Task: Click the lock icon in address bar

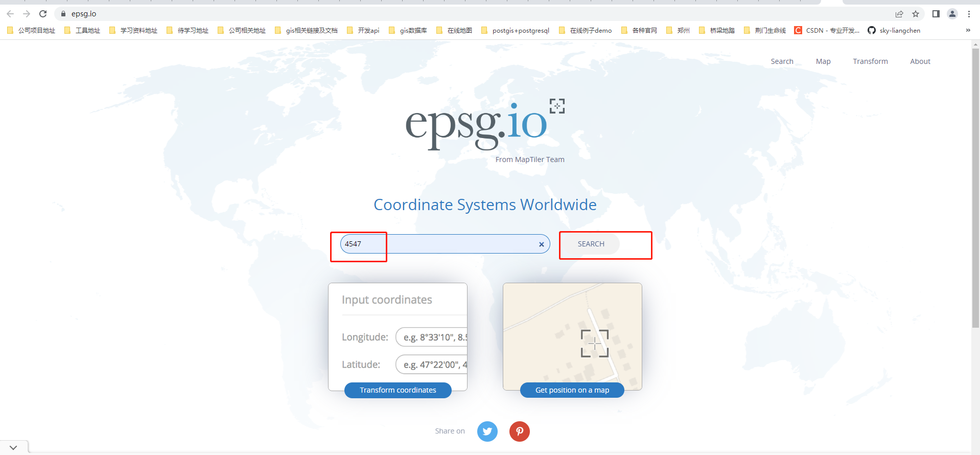Action: click(63, 14)
